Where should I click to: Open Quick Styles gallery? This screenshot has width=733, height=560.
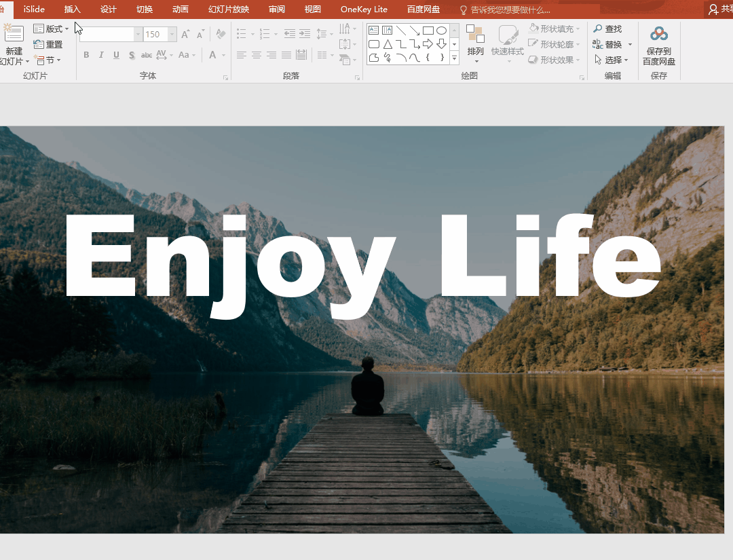[x=507, y=44]
